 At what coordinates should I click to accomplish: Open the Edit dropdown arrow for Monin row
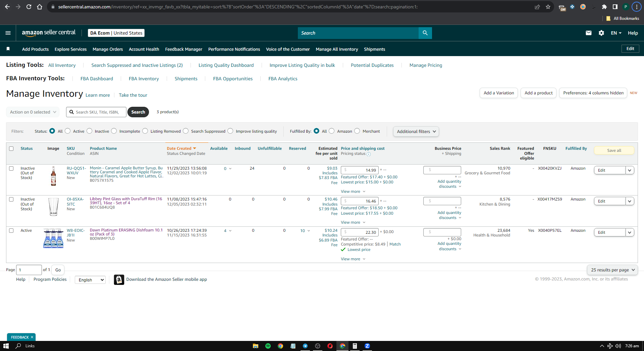pos(630,170)
